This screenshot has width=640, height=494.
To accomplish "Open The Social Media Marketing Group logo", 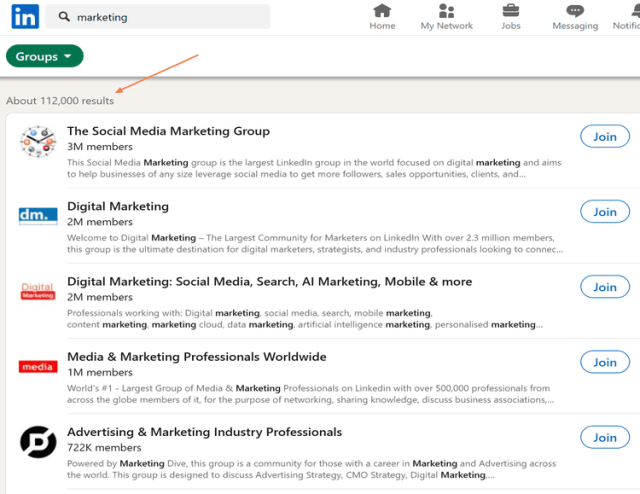I will pyautogui.click(x=38, y=141).
